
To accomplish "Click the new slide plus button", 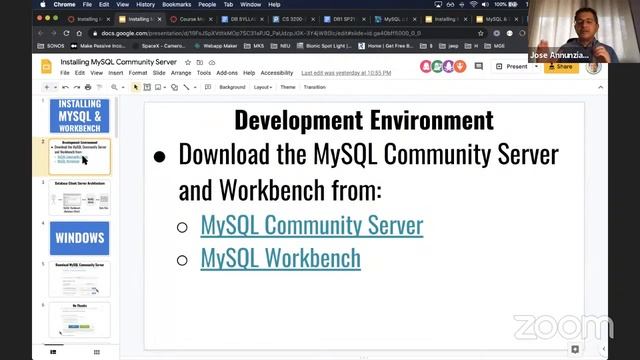I will (47, 87).
